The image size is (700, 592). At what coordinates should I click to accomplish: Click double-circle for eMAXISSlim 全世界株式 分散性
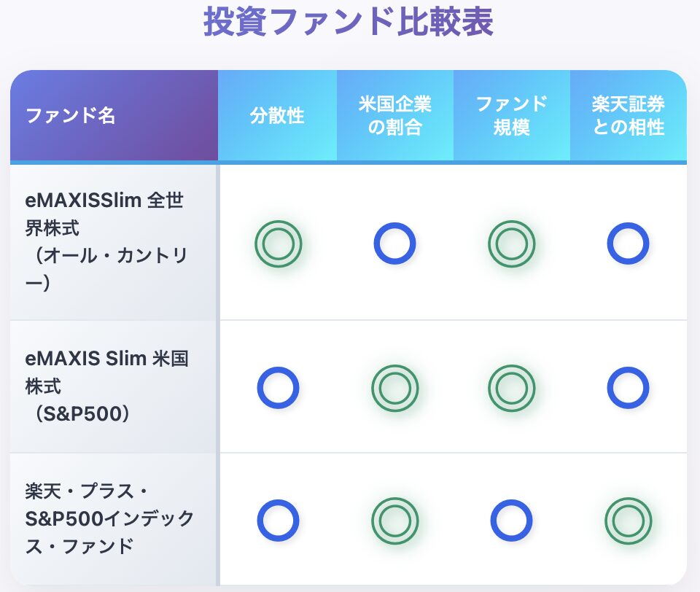(278, 244)
